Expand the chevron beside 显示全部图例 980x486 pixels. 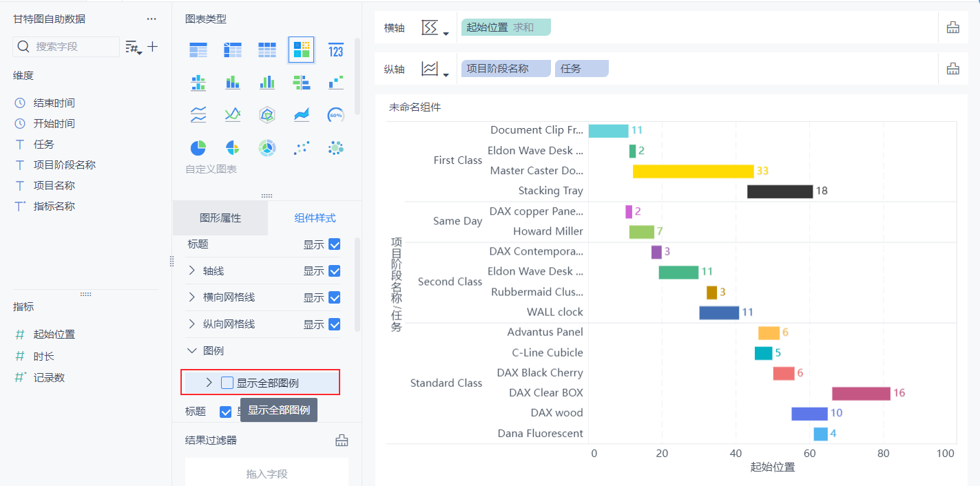click(209, 383)
